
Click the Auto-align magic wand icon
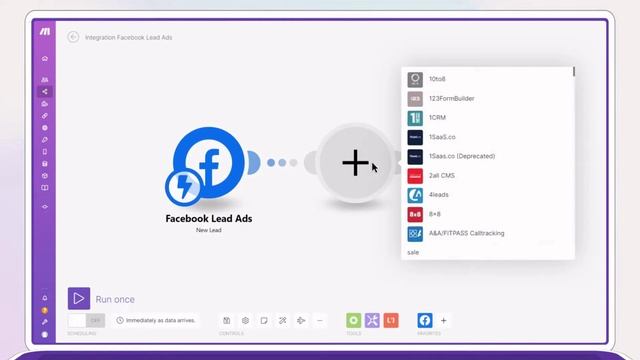(x=282, y=320)
